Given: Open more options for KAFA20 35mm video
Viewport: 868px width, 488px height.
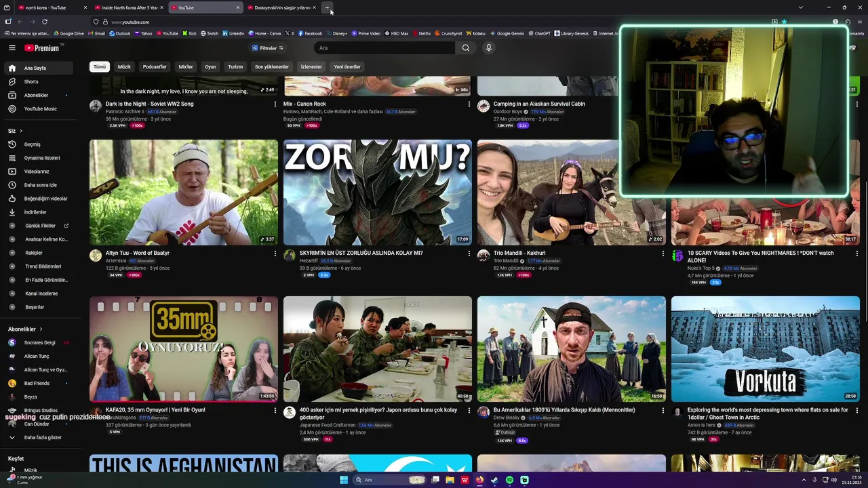Looking at the screenshot, I should tap(275, 410).
